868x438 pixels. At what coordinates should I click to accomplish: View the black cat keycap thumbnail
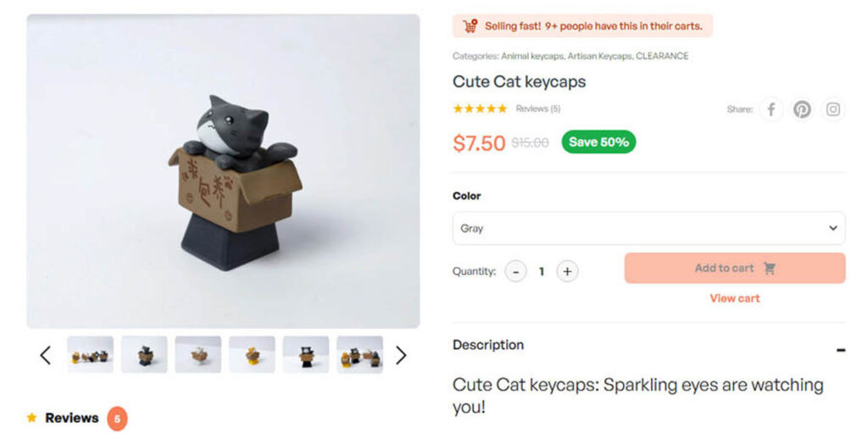306,354
